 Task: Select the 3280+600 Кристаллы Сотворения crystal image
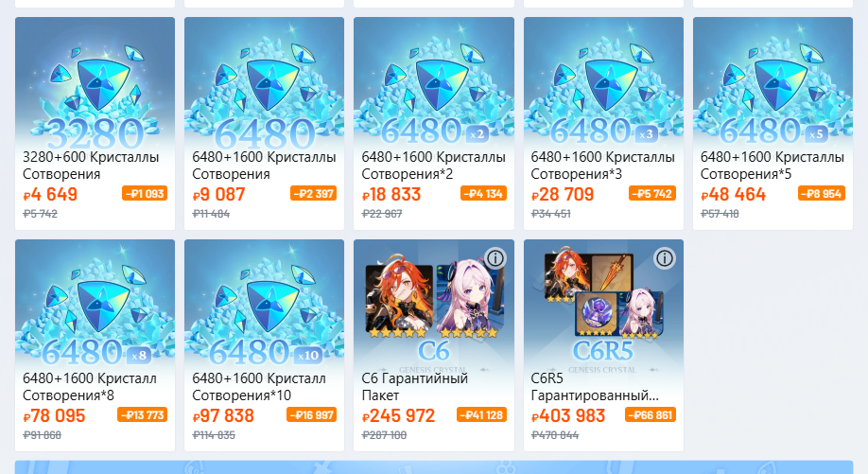click(95, 83)
